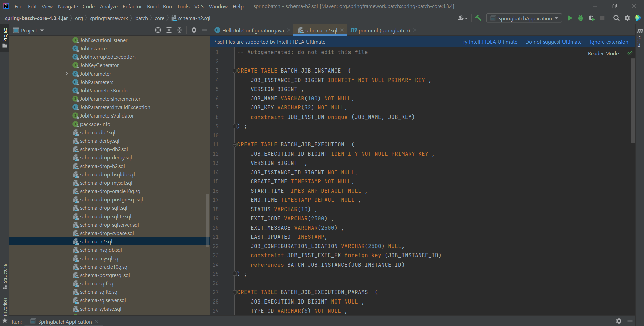Image resolution: width=644 pixels, height=326 pixels.
Task: Select schema-drop-sqlserver.sql in project tree
Action: click(109, 225)
